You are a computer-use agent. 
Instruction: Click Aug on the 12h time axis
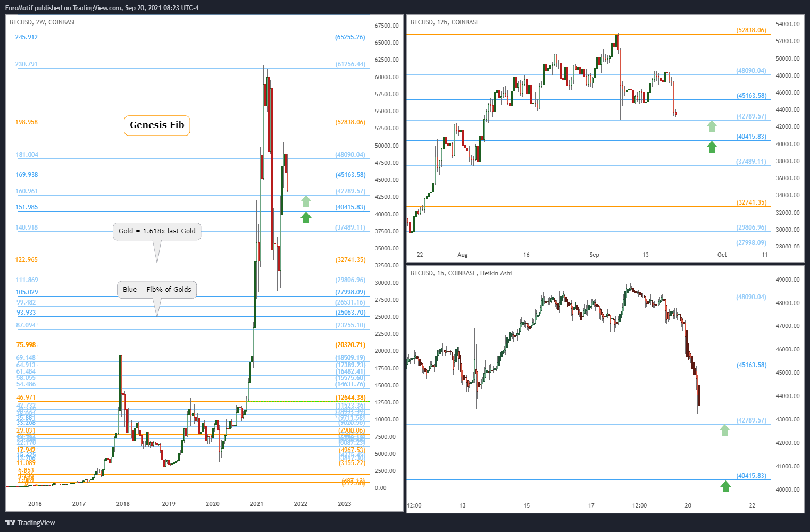[x=463, y=255]
